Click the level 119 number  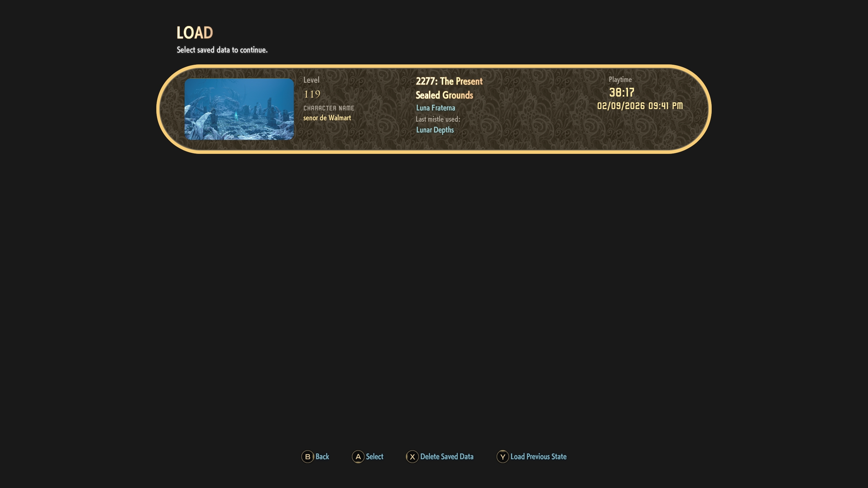tap(312, 94)
